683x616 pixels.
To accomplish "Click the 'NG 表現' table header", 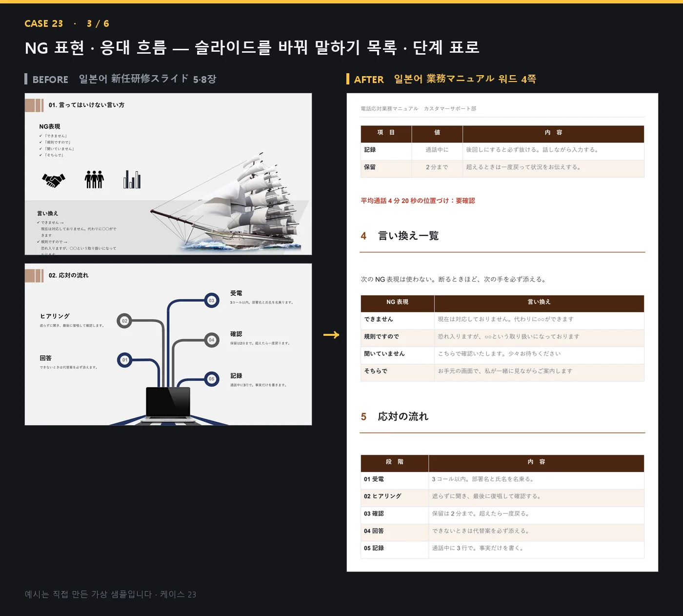I will click(x=398, y=304).
